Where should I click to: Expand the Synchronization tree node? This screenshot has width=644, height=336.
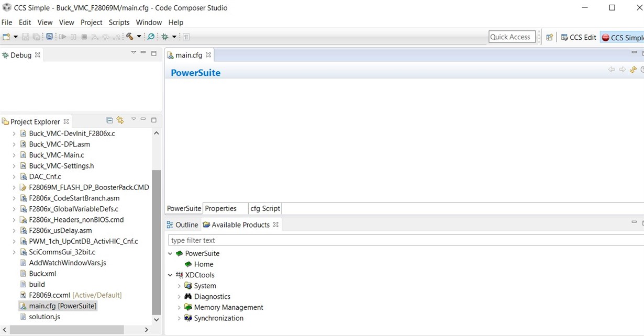pos(179,318)
